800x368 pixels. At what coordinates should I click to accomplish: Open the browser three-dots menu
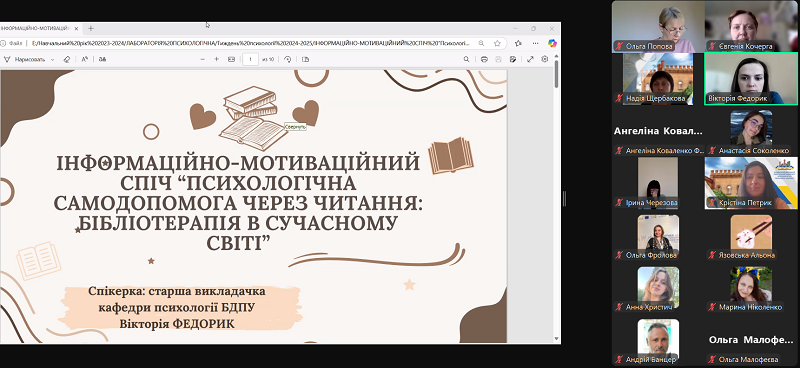tap(535, 43)
